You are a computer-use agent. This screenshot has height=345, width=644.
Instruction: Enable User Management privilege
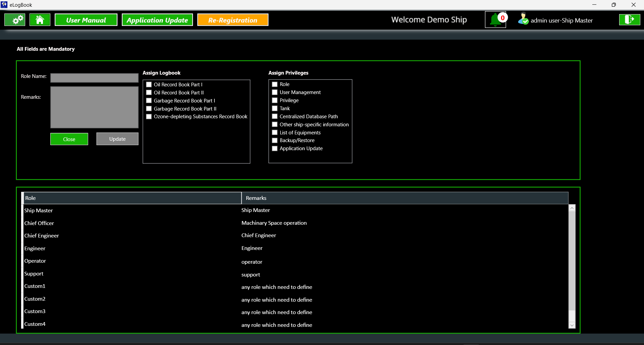(275, 92)
